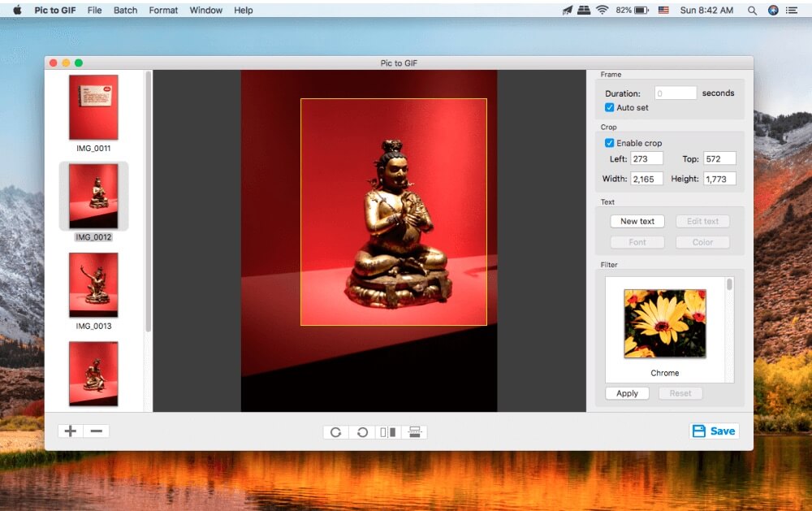This screenshot has height=511, width=812.
Task: Toggle the Auto set duration checkbox
Action: tap(610, 106)
